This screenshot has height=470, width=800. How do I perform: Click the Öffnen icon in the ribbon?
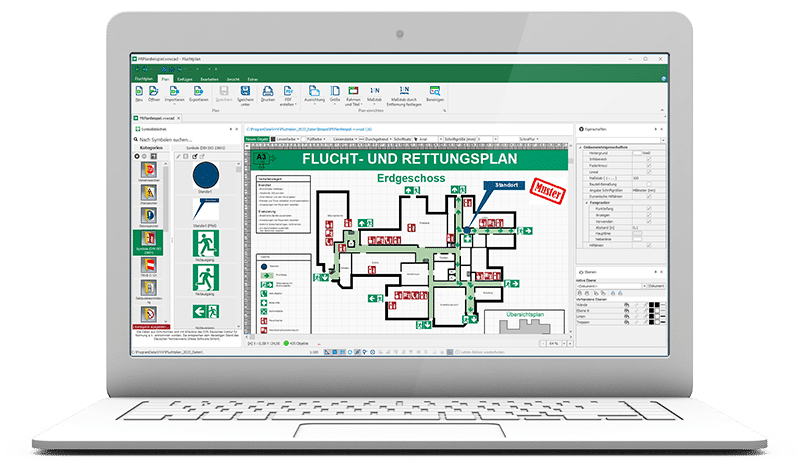click(x=154, y=93)
